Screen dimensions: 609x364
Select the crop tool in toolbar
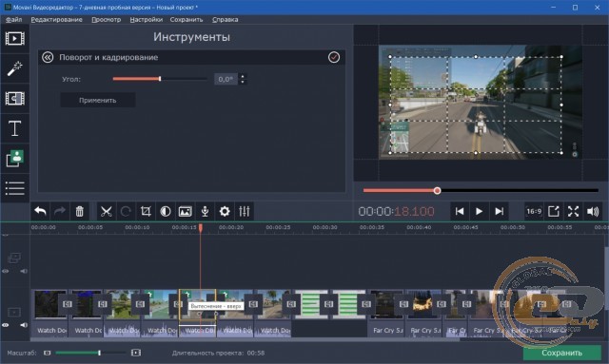[146, 212]
